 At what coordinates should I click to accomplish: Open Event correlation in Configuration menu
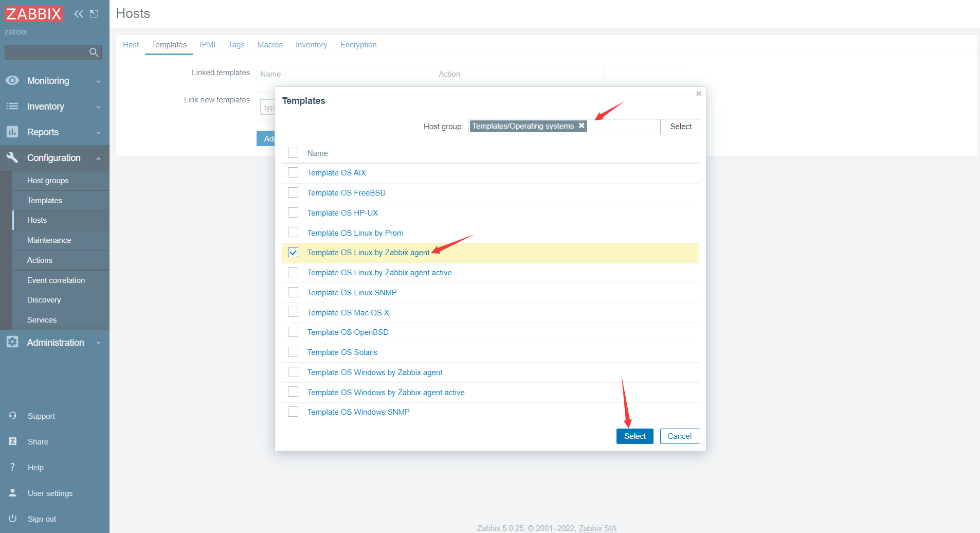61,280
